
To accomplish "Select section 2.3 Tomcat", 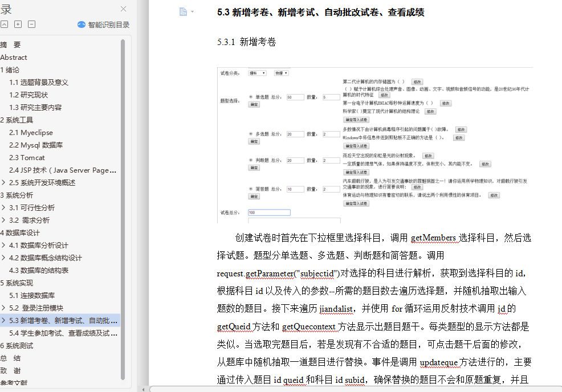I will (27, 158).
